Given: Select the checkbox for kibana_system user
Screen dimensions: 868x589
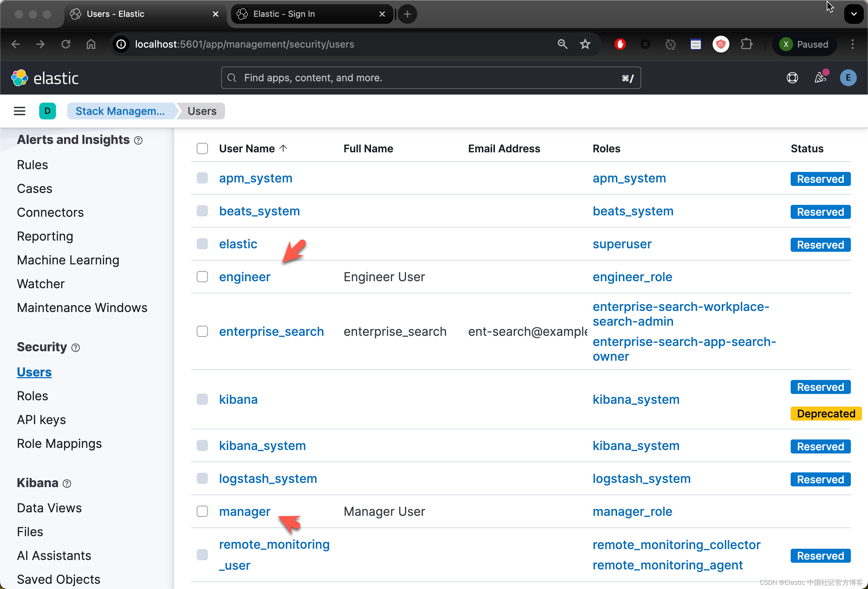Looking at the screenshot, I should 202,445.
